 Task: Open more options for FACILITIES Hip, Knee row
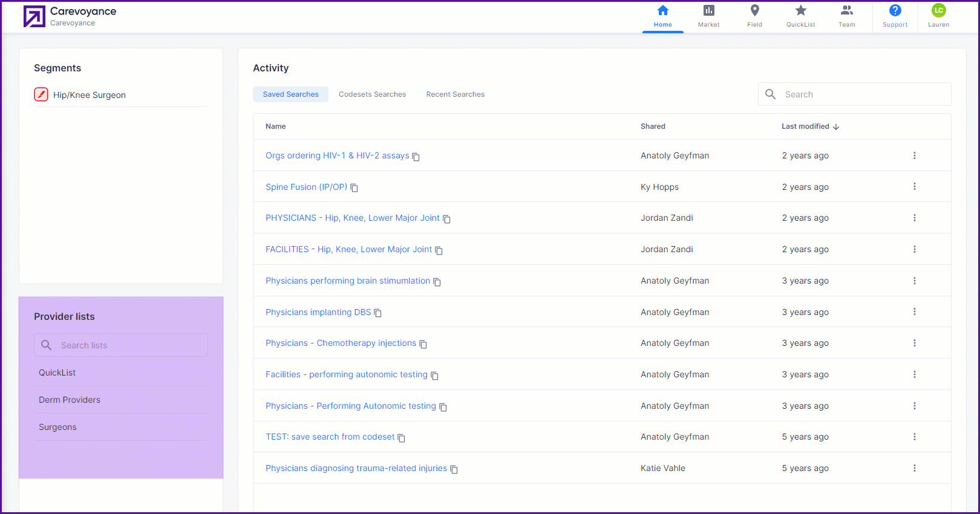coord(915,249)
